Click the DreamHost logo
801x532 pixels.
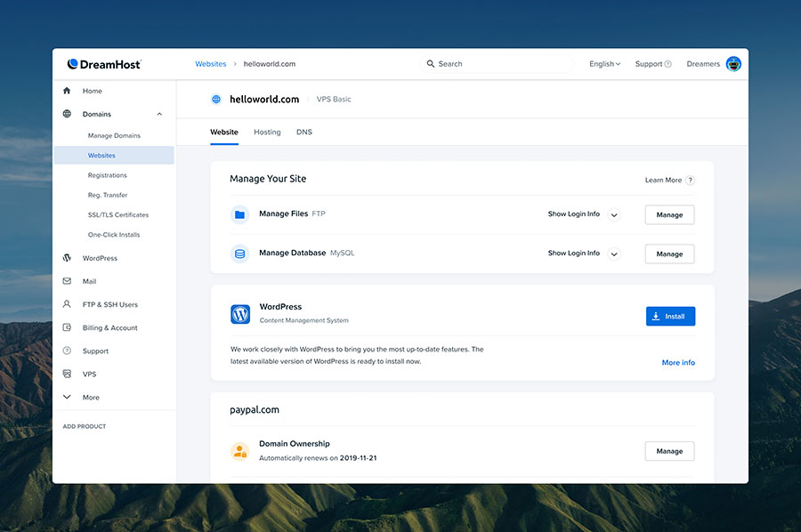(104, 63)
